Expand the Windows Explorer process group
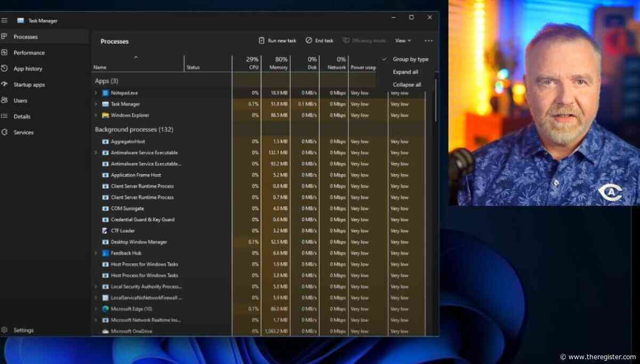This screenshot has height=364, width=640. (x=95, y=115)
